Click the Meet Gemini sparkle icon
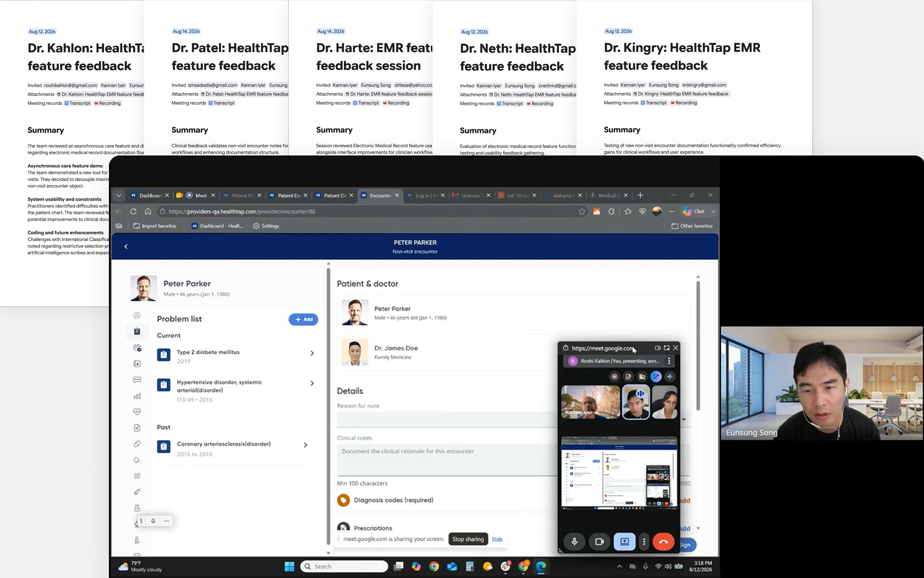The height and width of the screenshot is (578, 924). coord(670,376)
